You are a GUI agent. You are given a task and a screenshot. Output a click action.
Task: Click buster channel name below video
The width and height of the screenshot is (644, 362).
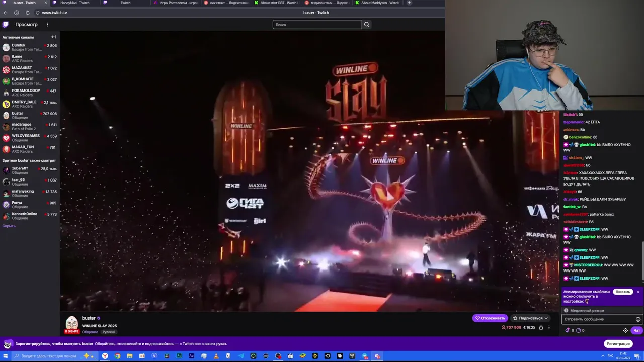click(89, 318)
